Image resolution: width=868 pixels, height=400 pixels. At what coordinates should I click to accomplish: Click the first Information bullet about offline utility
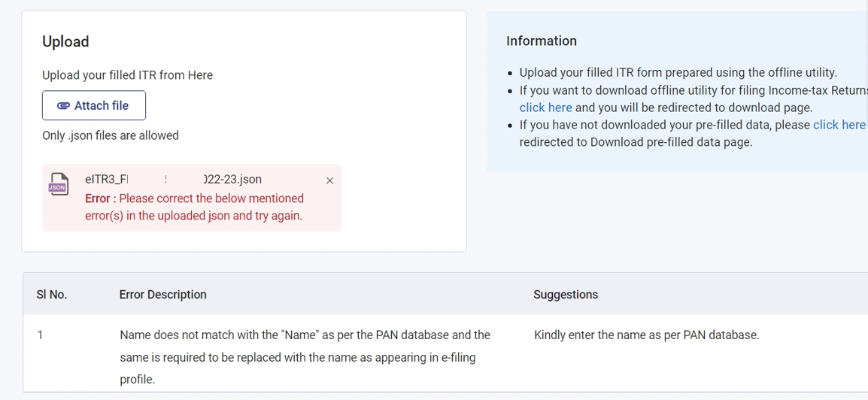pos(678,72)
